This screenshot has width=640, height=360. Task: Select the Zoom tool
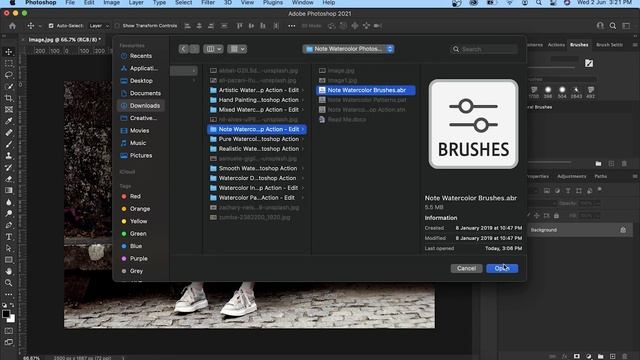[x=9, y=282]
